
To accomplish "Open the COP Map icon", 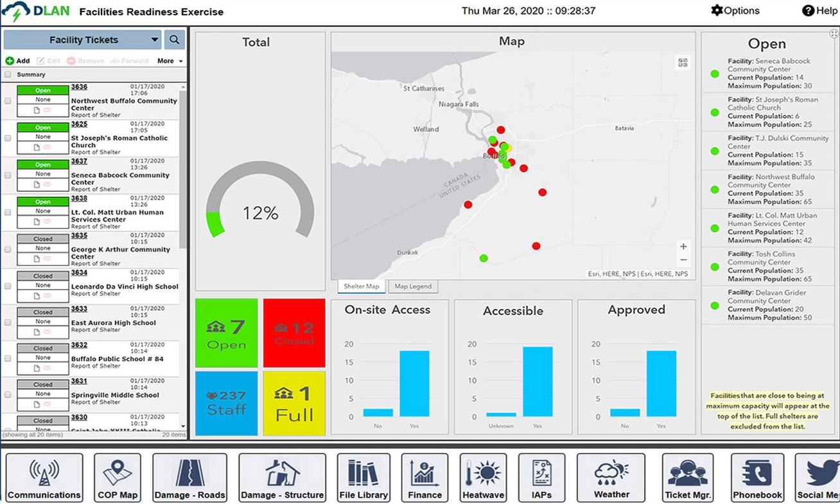I will point(117,477).
